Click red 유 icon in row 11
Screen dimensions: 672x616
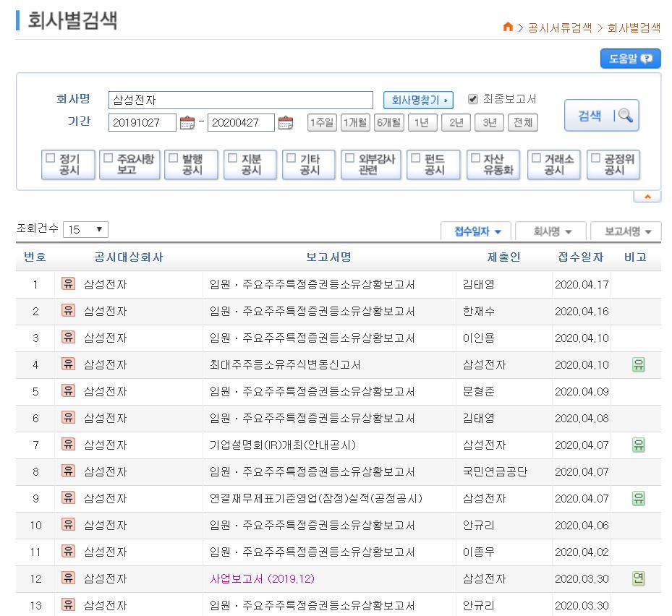[x=68, y=551]
